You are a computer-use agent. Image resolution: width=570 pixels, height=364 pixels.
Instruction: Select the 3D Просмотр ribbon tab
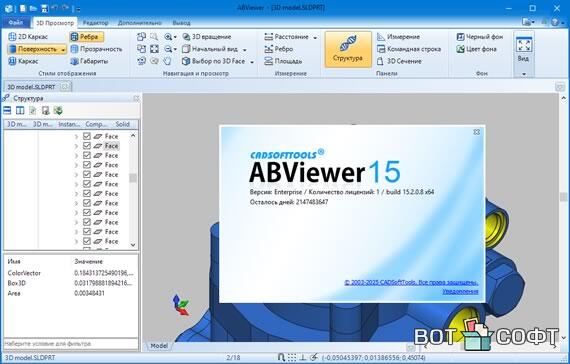55,23
